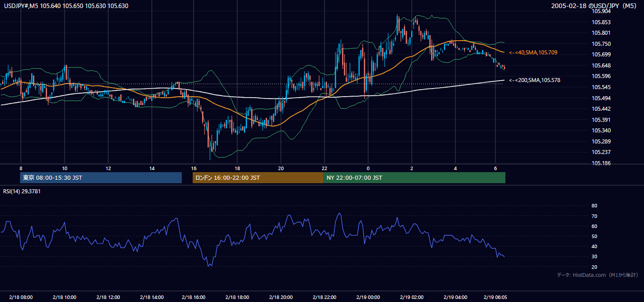Click price axis value 105.340

pos(601,130)
